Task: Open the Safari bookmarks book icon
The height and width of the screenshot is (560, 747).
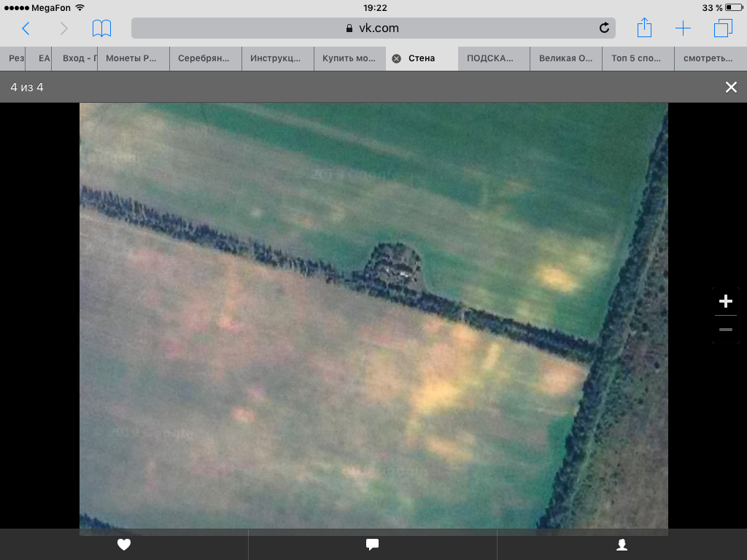Action: click(x=102, y=28)
